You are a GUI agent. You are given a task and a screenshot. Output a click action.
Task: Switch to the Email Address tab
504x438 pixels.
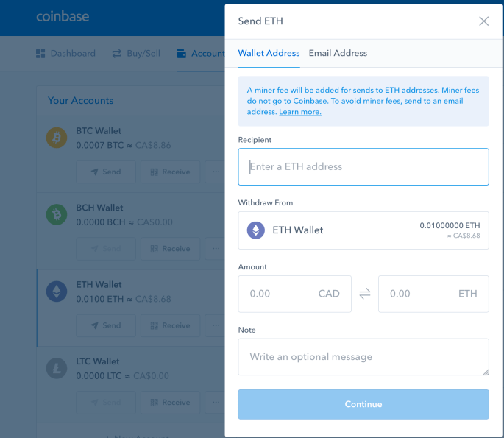338,53
